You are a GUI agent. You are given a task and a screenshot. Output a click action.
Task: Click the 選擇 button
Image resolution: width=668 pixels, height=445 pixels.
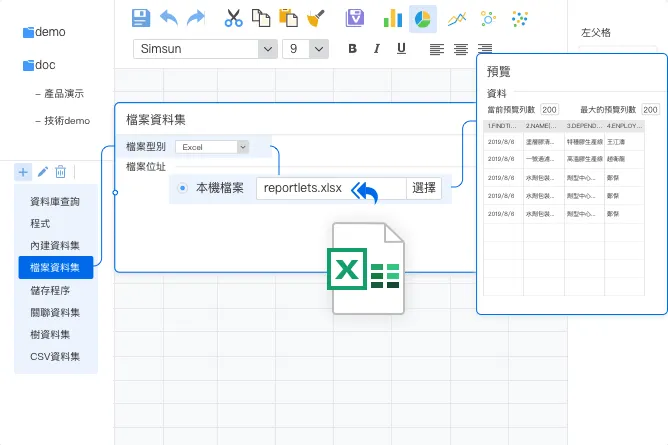(x=424, y=188)
